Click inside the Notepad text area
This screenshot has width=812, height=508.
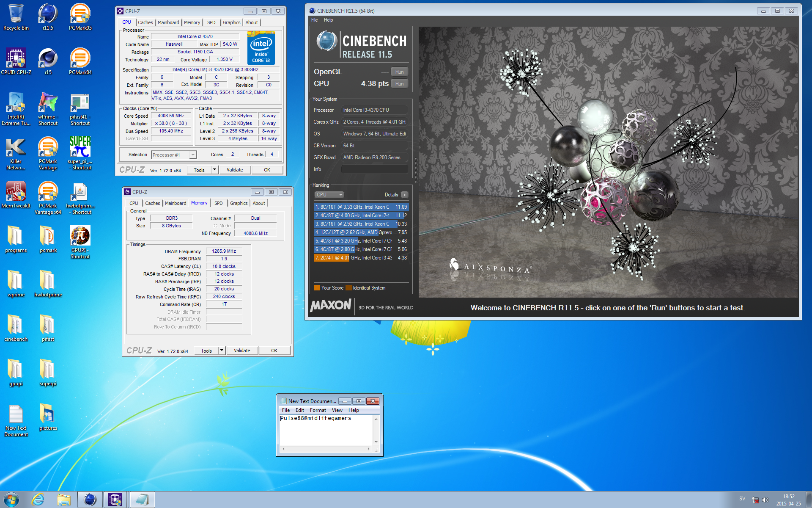pos(326,430)
